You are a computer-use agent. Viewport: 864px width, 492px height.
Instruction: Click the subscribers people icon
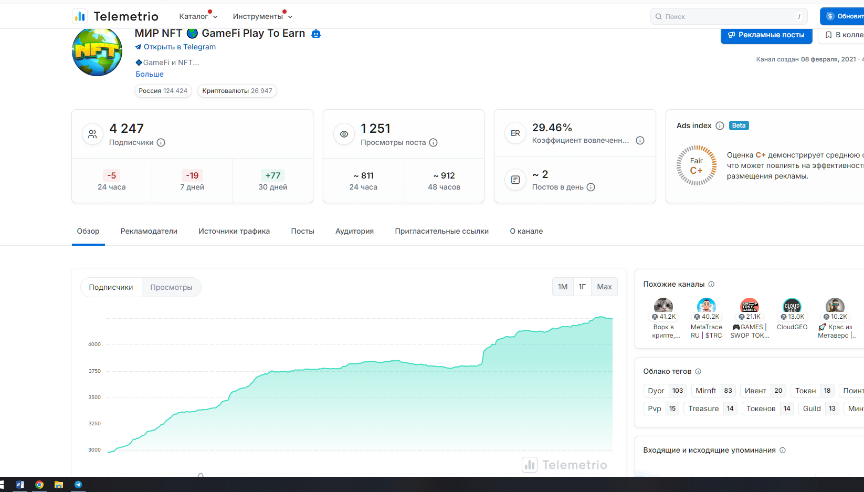pos(93,134)
